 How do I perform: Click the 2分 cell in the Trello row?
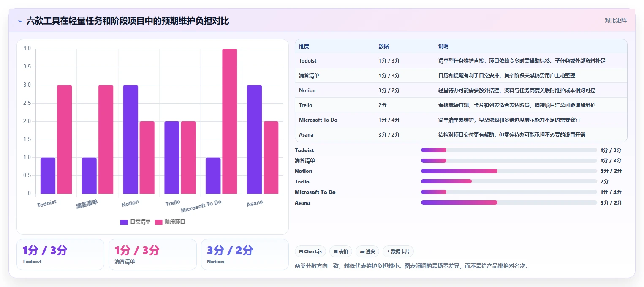click(383, 105)
